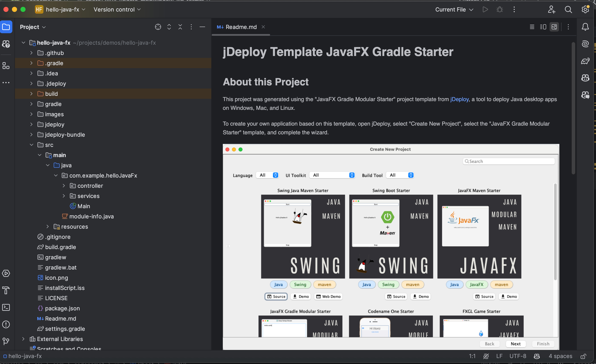
Task: Open the jDeploy link in readme
Action: click(459, 99)
